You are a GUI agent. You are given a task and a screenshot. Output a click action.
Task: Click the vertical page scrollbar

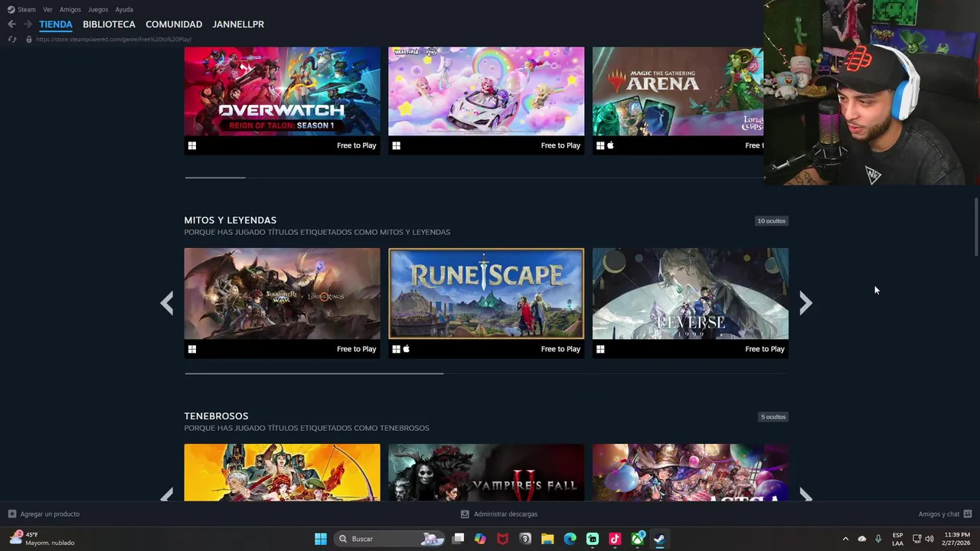tap(975, 227)
